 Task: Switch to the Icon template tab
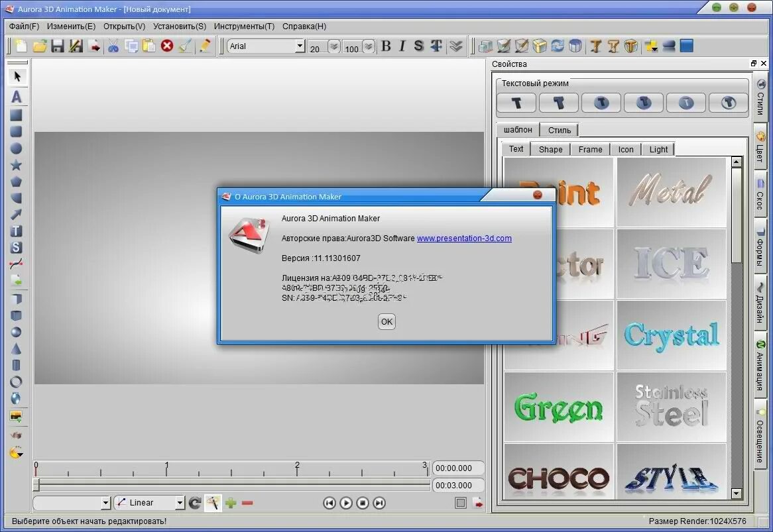[626, 149]
